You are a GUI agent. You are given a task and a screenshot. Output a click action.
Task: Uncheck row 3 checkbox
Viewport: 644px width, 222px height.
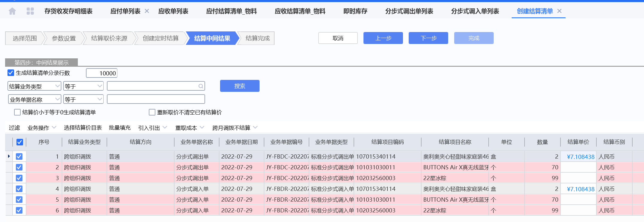[x=19, y=178]
